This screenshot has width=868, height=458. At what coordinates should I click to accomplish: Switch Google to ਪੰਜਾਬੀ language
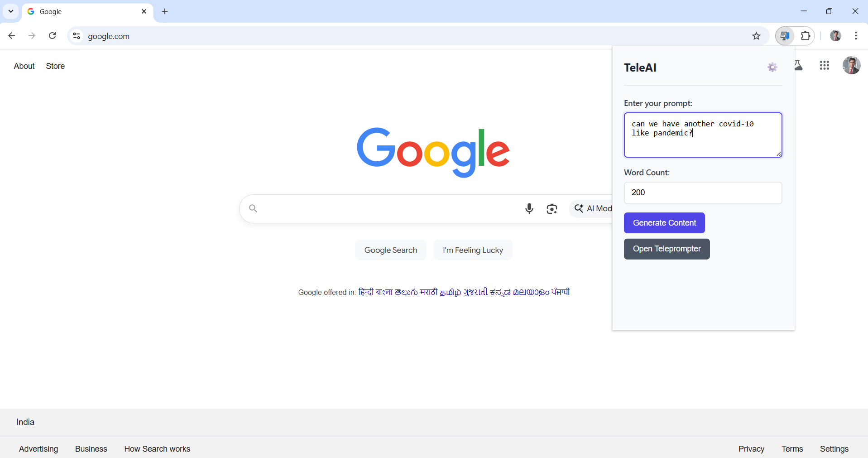click(561, 292)
